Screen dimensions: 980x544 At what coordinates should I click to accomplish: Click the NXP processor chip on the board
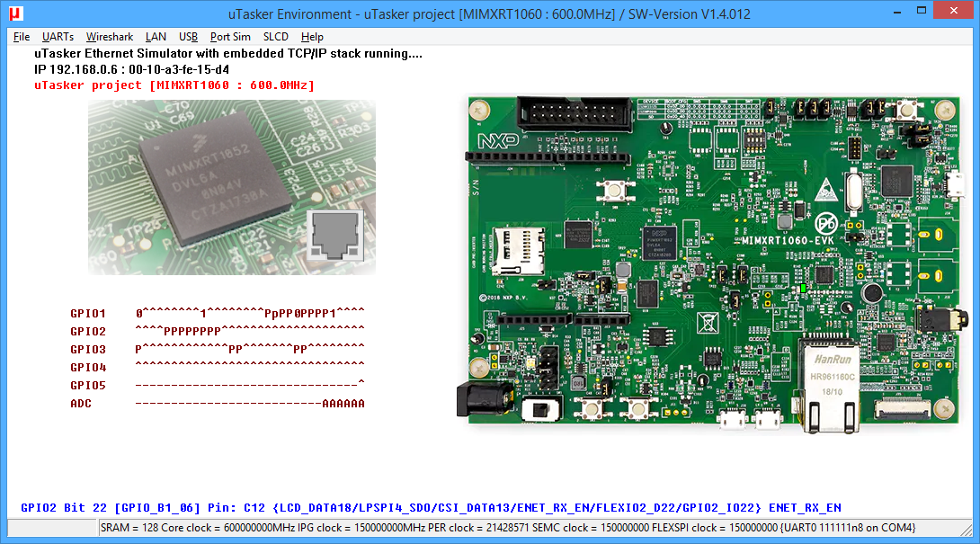pos(659,244)
